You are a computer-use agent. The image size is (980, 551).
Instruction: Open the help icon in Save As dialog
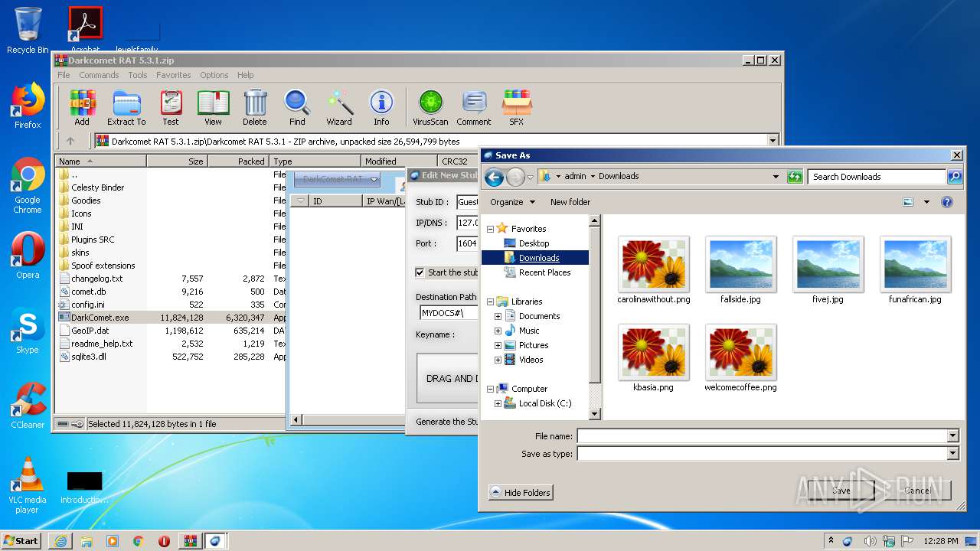click(x=947, y=202)
